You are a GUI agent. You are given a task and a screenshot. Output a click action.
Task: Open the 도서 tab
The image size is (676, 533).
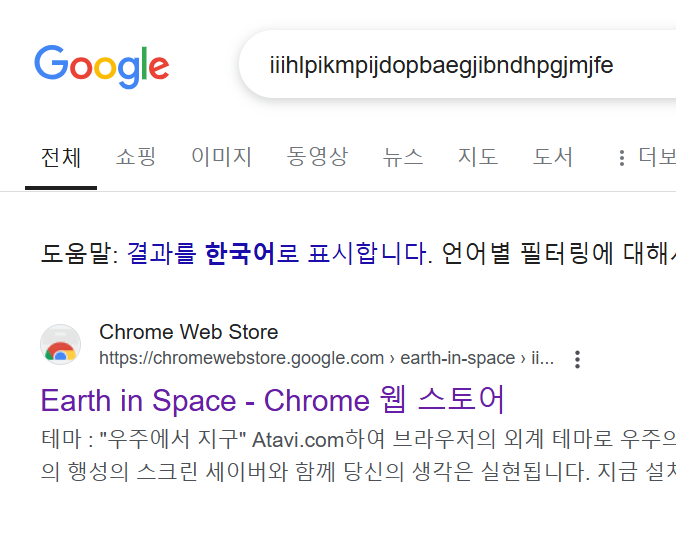coord(553,156)
